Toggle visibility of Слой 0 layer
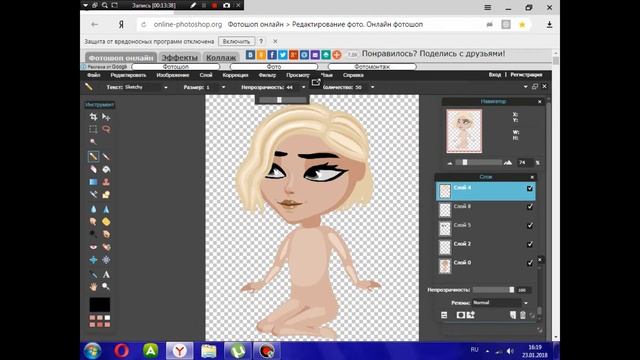The image size is (640, 360). click(530, 263)
